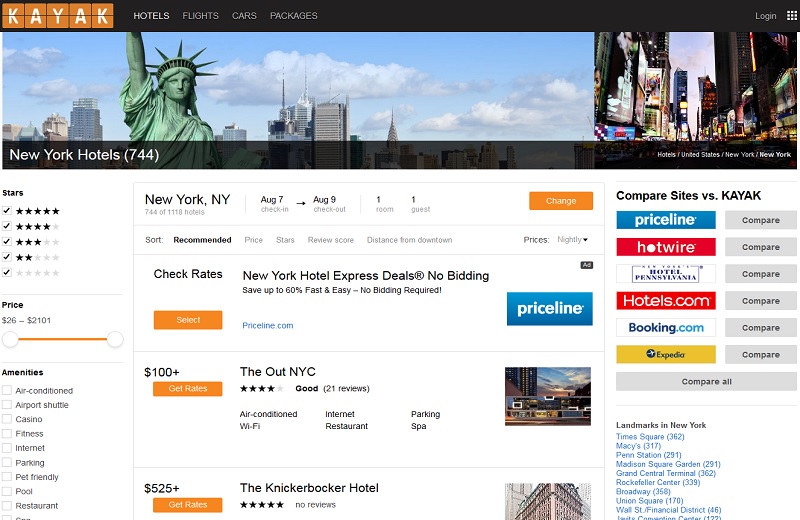The height and width of the screenshot is (520, 800).
Task: Go to the PACKAGES nav tab
Action: coord(293,16)
